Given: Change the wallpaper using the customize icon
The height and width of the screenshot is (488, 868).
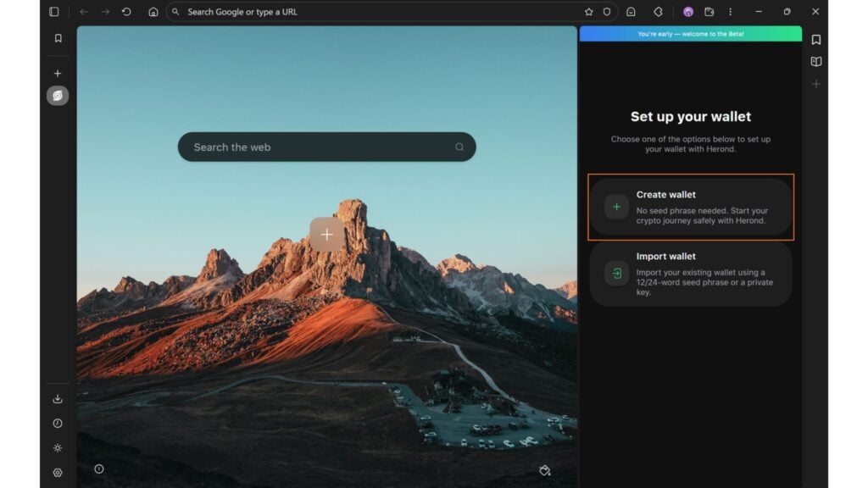Looking at the screenshot, I should point(545,470).
